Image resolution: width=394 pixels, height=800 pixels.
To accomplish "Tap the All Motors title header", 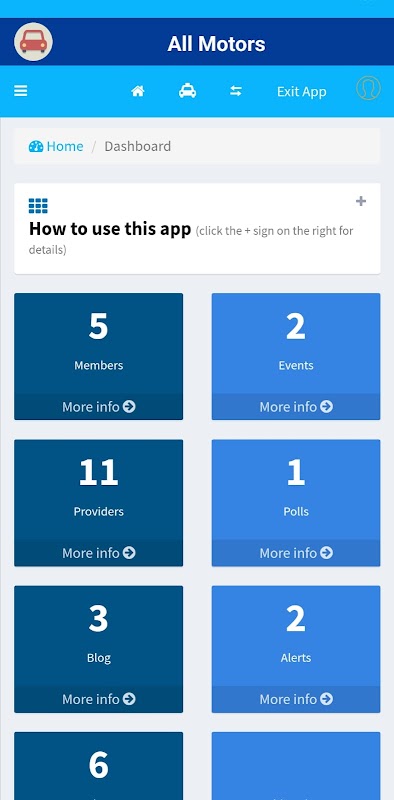I will coord(216,44).
